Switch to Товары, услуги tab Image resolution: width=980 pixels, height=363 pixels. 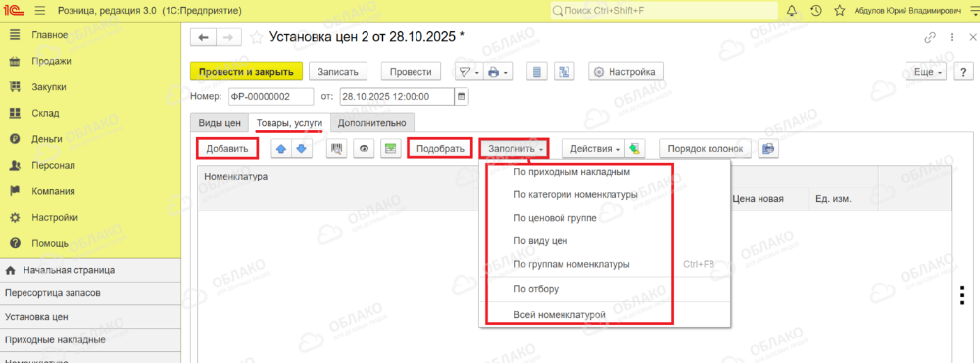(x=289, y=123)
